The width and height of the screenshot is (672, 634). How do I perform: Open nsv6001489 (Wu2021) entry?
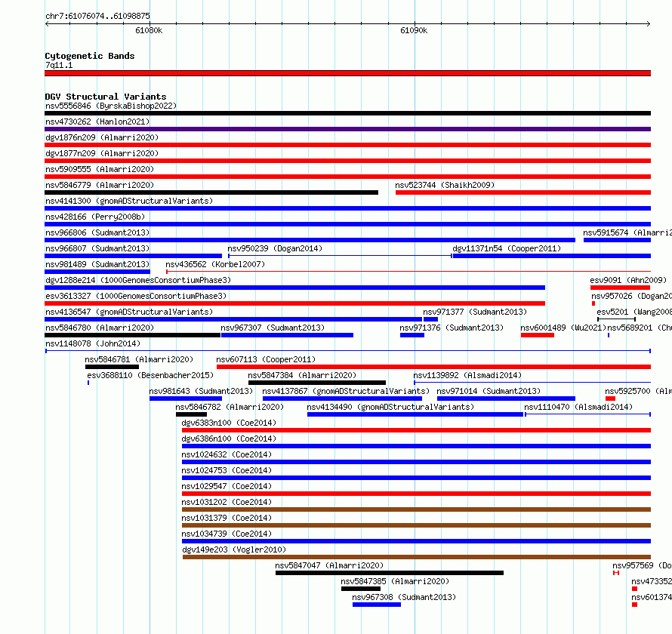pyautogui.click(x=563, y=328)
